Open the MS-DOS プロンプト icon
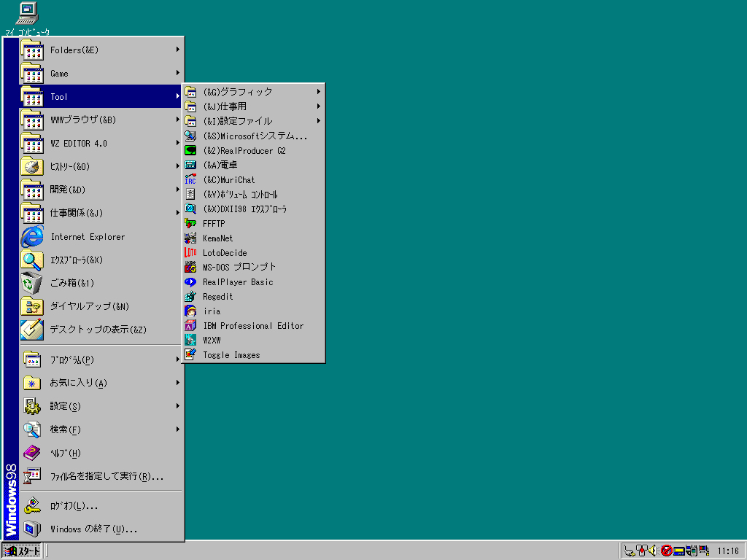This screenshot has width=747, height=560. tap(190, 267)
